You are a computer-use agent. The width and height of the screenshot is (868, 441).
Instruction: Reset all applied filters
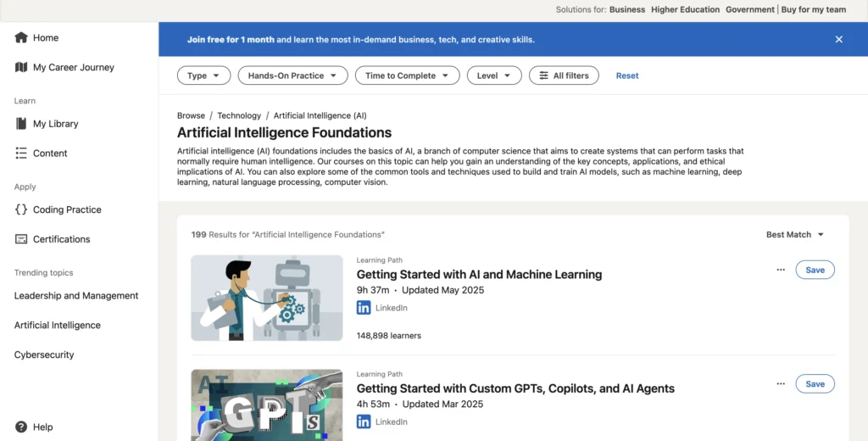coord(627,75)
